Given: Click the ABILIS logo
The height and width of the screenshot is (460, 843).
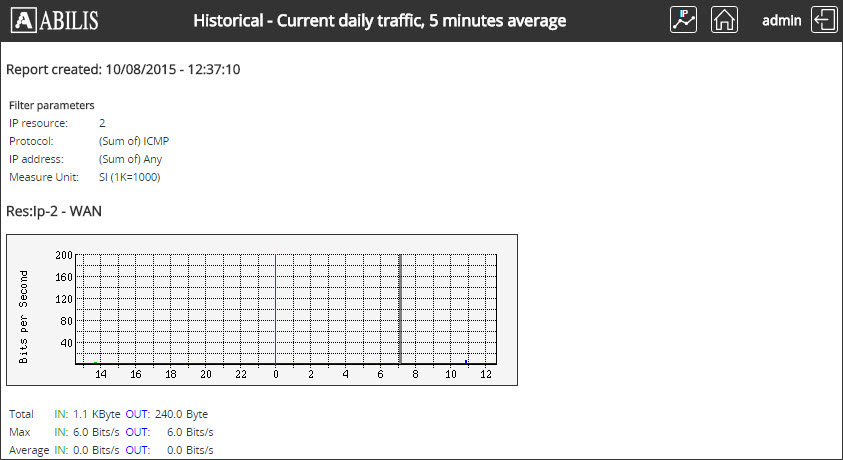Looking at the screenshot, I should point(59,21).
